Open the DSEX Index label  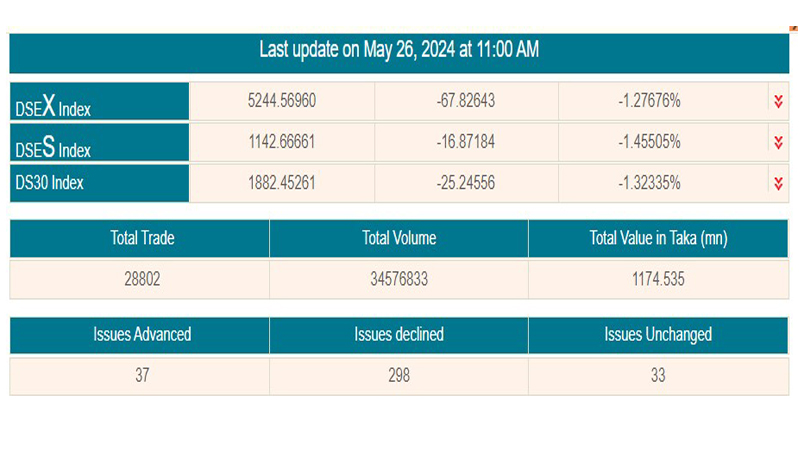(53, 106)
